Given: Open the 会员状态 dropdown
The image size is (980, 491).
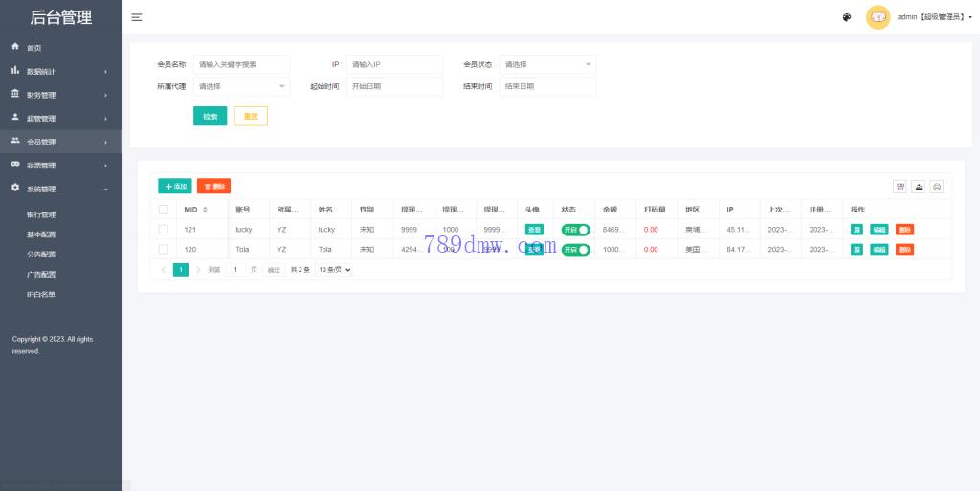Looking at the screenshot, I should (x=547, y=64).
